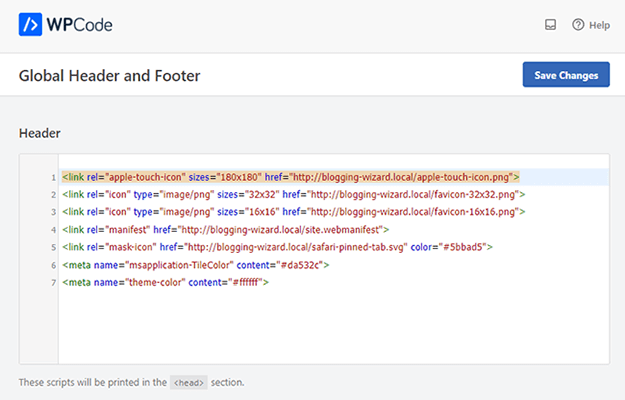Click the msapplication-TileColor meta line
This screenshot has width=625, height=400.
pyautogui.click(x=195, y=265)
